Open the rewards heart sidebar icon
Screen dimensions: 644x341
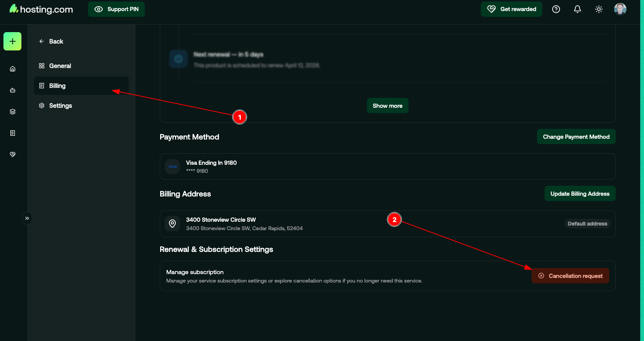pyautogui.click(x=13, y=154)
